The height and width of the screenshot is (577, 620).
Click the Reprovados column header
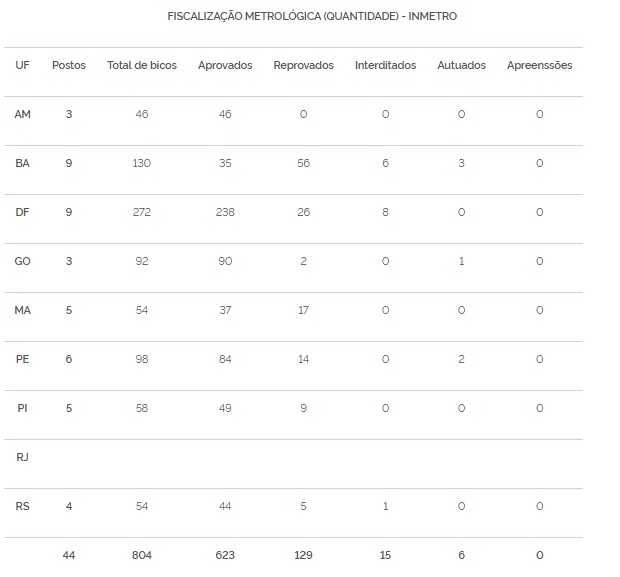303,65
